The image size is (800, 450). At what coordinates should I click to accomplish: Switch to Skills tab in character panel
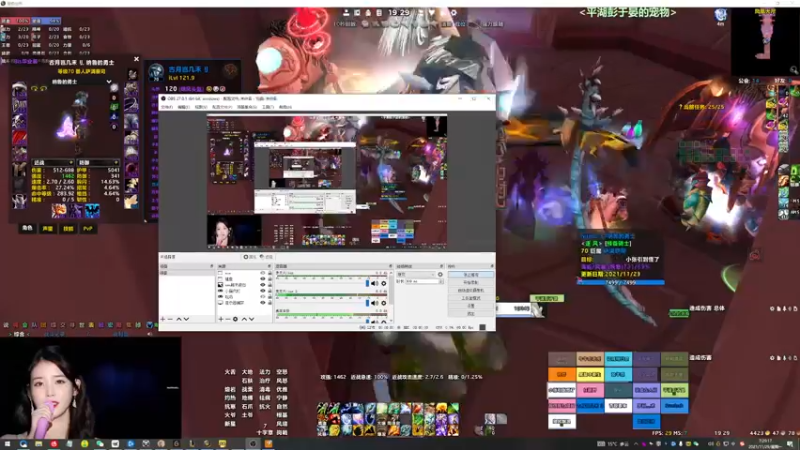point(68,229)
